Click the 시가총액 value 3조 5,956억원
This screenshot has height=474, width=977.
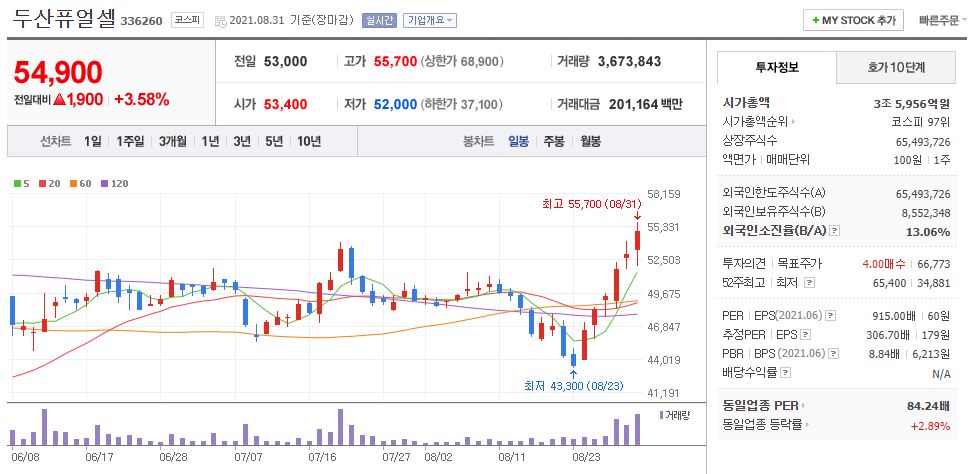912,103
